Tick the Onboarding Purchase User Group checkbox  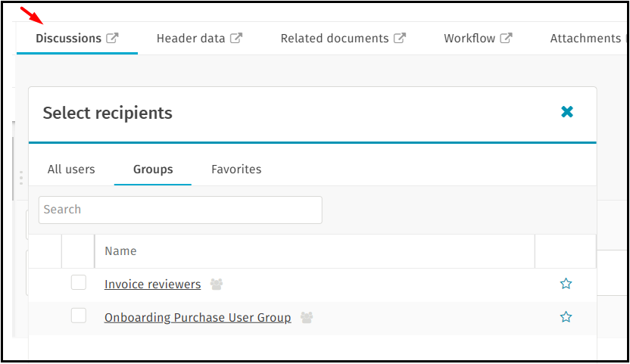[x=79, y=316]
